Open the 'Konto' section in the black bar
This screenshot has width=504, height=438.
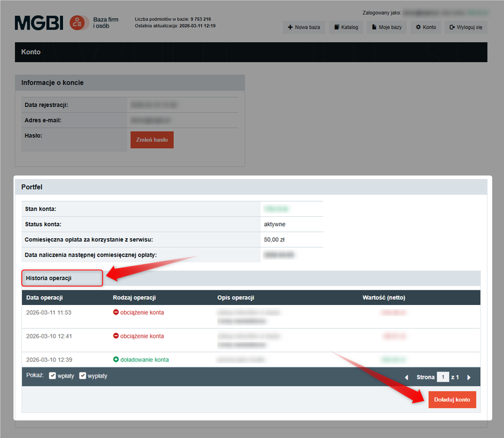tap(30, 52)
